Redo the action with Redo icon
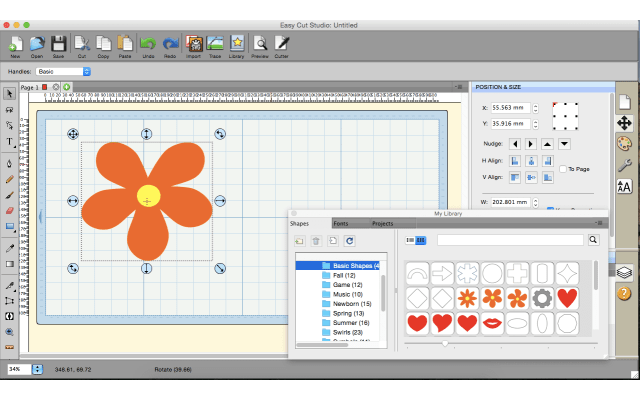 click(x=170, y=44)
